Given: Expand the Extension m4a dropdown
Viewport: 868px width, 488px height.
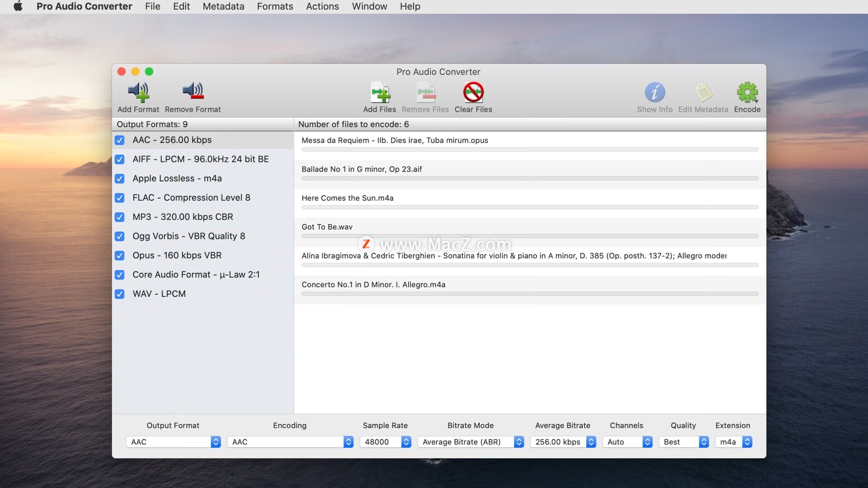Looking at the screenshot, I should point(733,442).
